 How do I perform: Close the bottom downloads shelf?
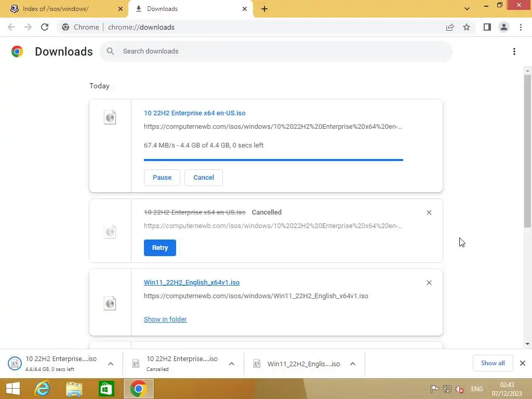coord(523,363)
